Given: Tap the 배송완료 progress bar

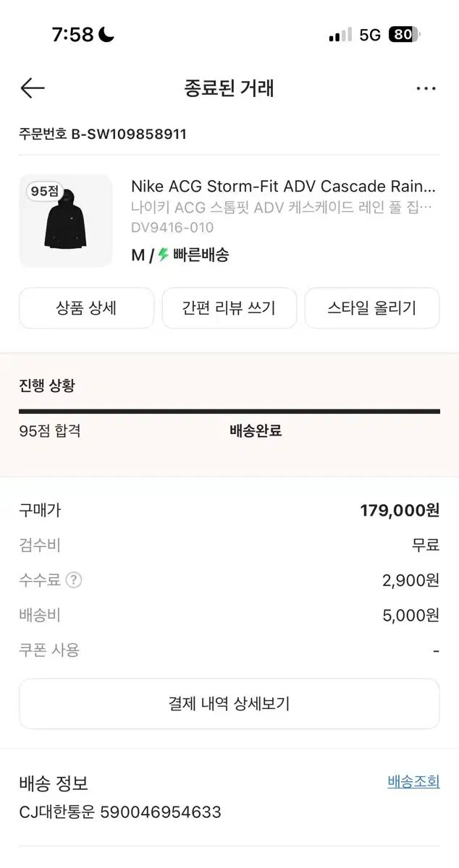Looking at the screenshot, I should pos(230,412).
